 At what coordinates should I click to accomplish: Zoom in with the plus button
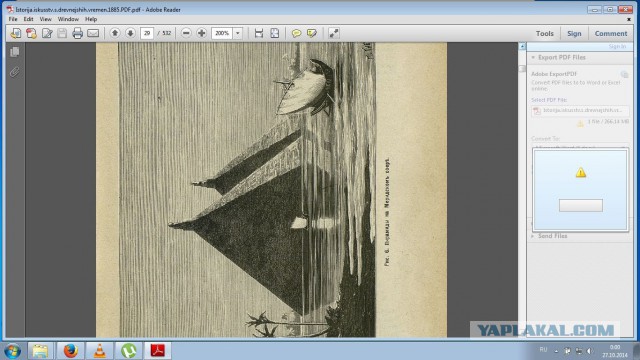tap(202, 33)
